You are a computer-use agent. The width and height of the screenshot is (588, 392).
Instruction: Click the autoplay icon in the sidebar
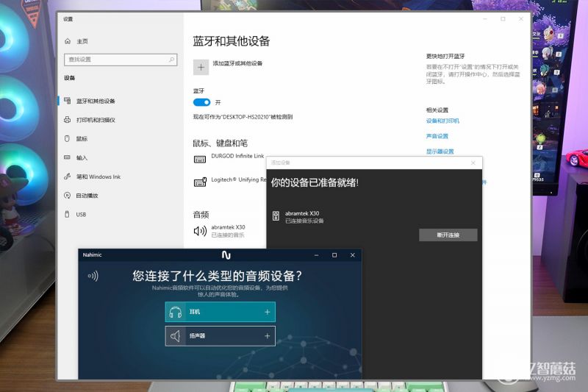pyautogui.click(x=68, y=195)
